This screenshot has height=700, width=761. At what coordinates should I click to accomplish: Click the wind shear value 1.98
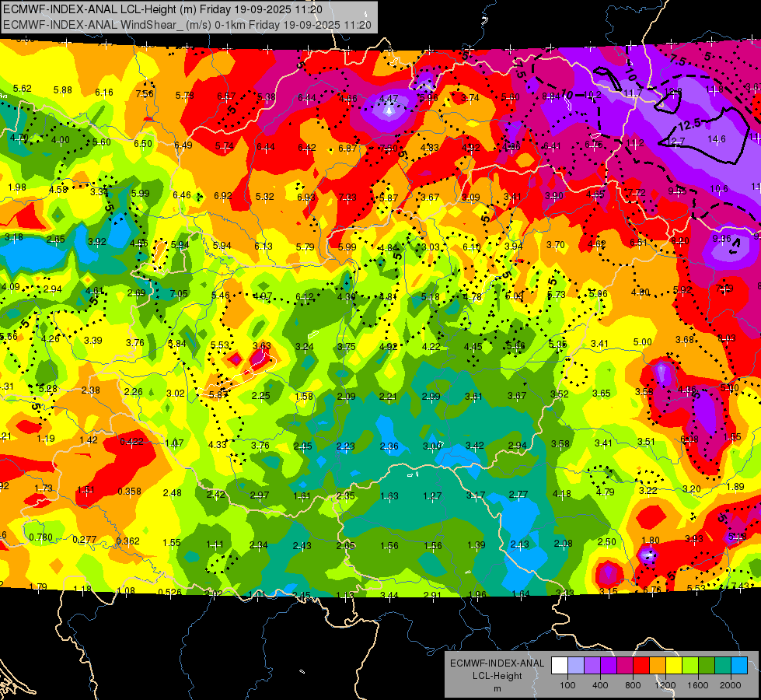point(17,187)
